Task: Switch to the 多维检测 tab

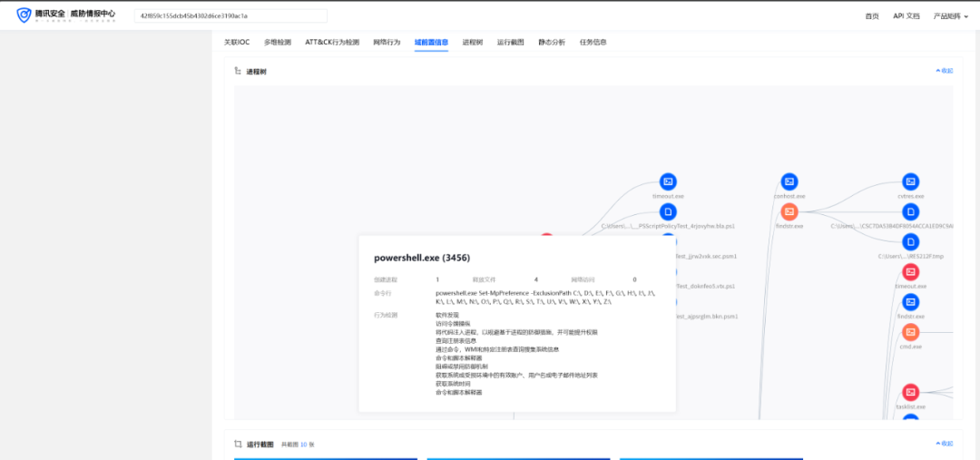Action: 278,43
